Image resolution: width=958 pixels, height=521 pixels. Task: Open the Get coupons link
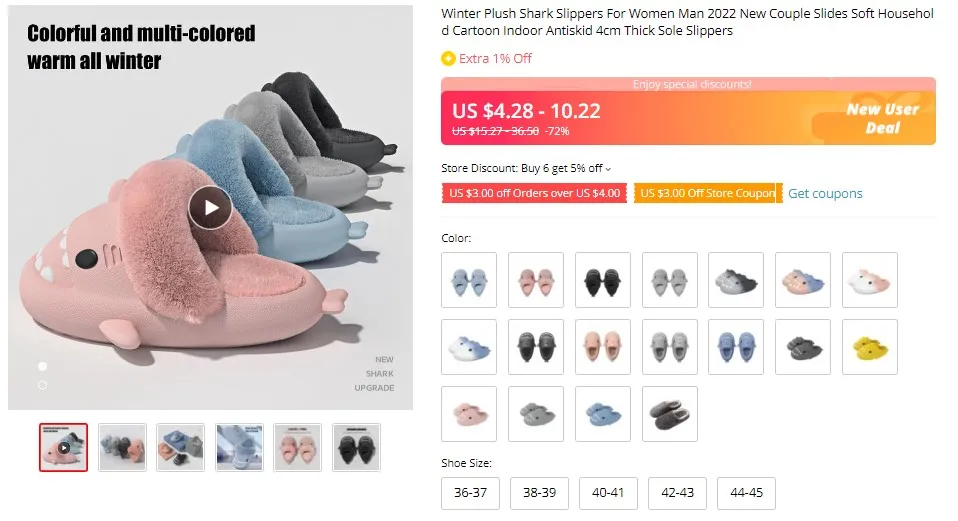pyautogui.click(x=825, y=194)
